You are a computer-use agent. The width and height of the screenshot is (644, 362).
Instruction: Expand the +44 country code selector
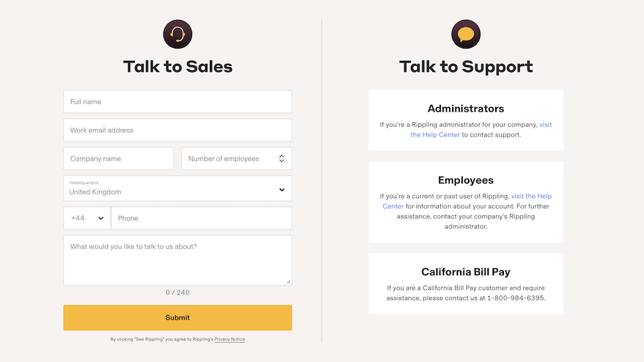(87, 218)
